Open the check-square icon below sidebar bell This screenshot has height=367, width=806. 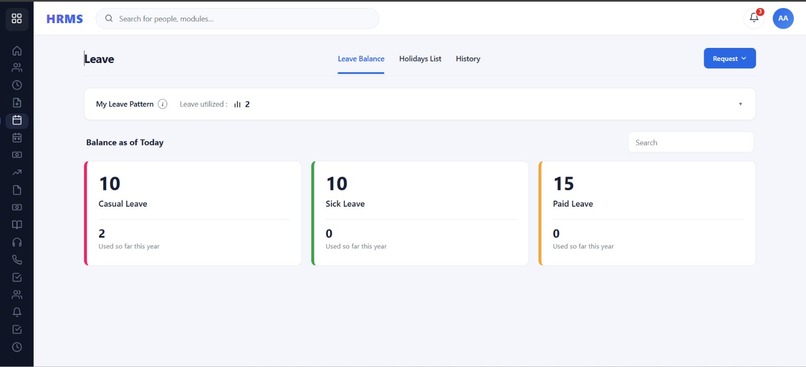coord(17,329)
